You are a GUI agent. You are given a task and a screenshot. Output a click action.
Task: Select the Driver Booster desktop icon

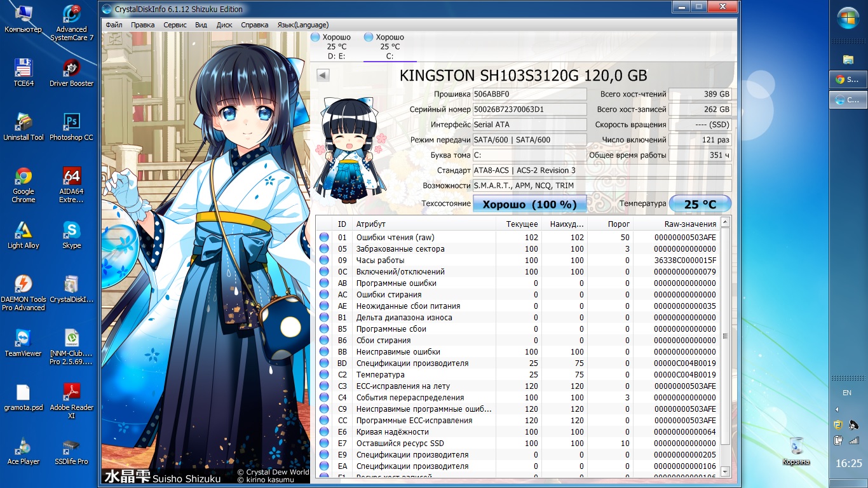tap(72, 72)
